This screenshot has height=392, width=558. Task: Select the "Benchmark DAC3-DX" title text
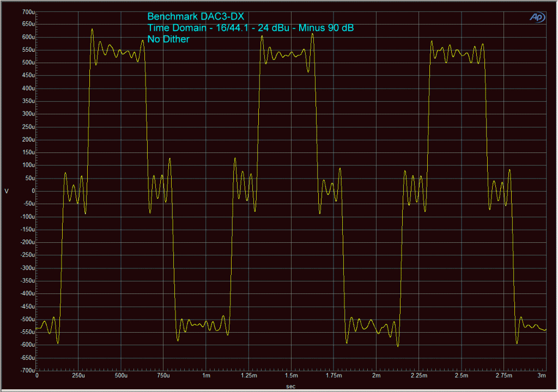tap(195, 17)
